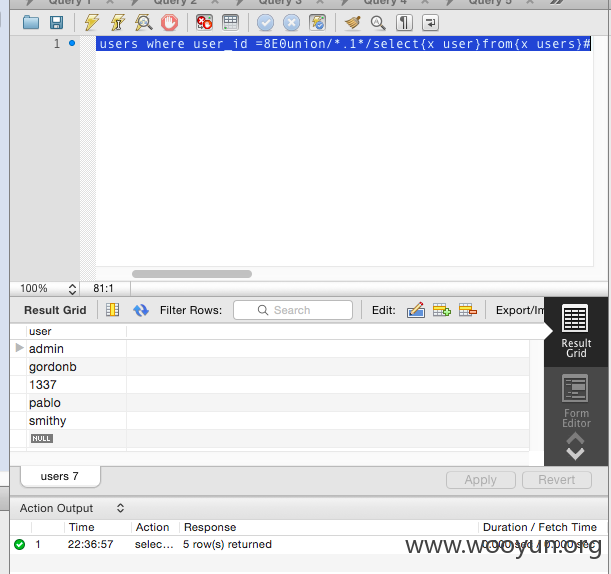Viewport: 611px width, 574px height.
Task: Click the Revert button
Action: [556, 480]
